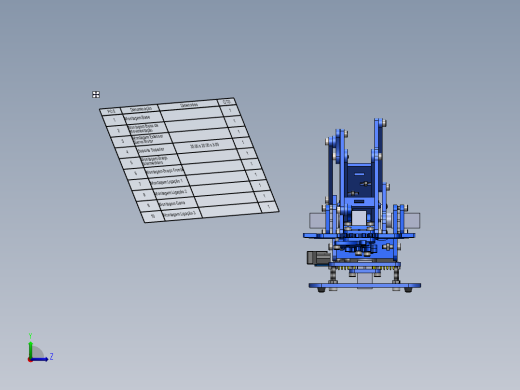Click the table move handle icon

click(96, 95)
